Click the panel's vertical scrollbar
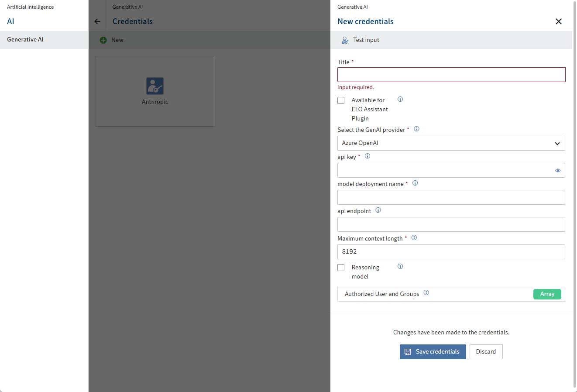577x392 pixels. click(574, 194)
